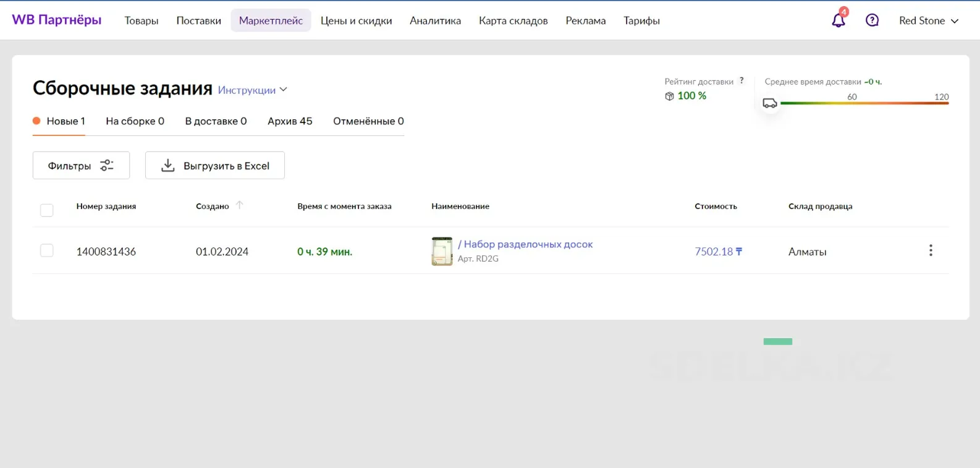This screenshot has width=980, height=468.
Task: Click the Время с момента заказа header
Action: pyautogui.click(x=344, y=206)
